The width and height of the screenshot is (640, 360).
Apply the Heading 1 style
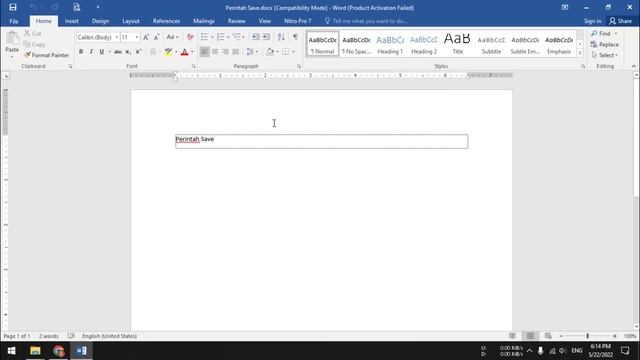click(x=390, y=44)
